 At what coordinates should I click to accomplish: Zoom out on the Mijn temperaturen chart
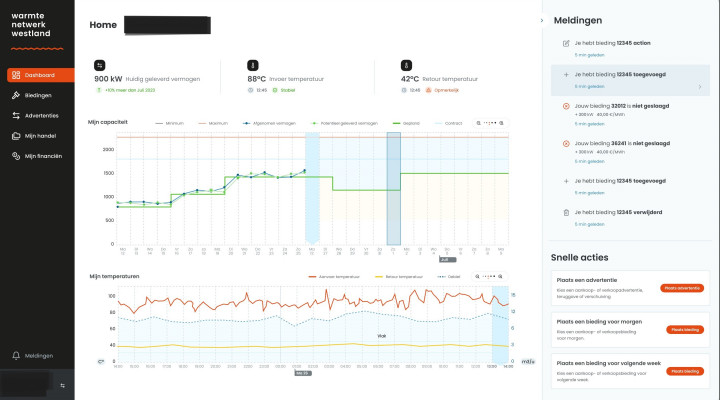tap(477, 276)
